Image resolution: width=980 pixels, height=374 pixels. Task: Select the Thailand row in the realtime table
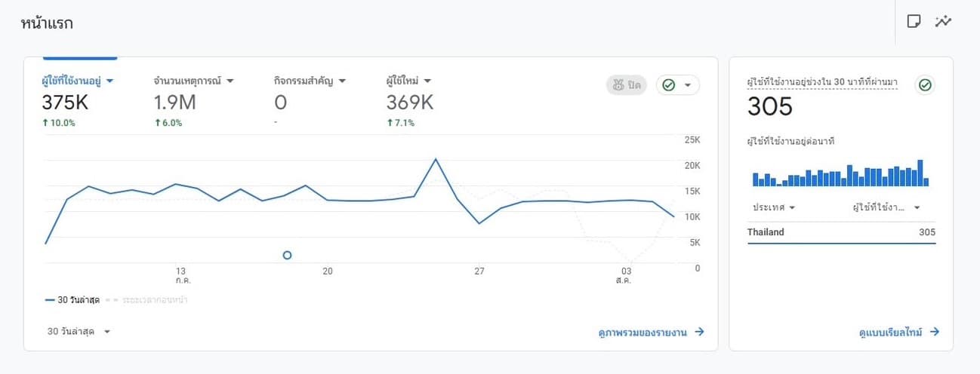(841, 232)
